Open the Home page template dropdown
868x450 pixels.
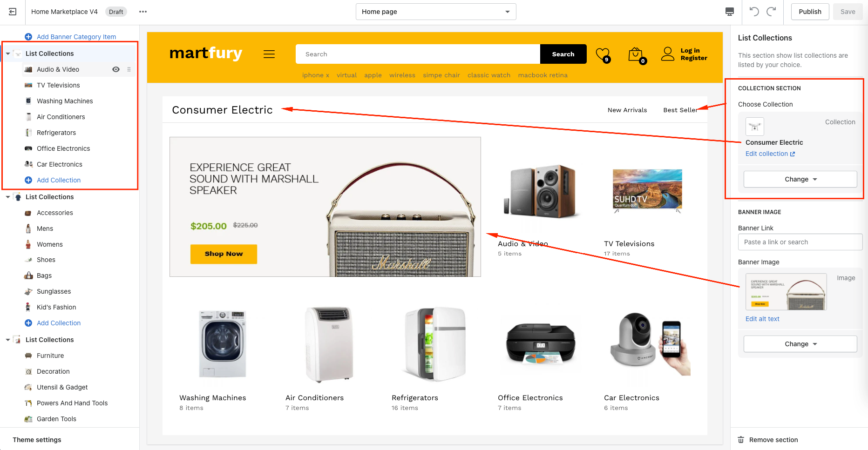[435, 12]
